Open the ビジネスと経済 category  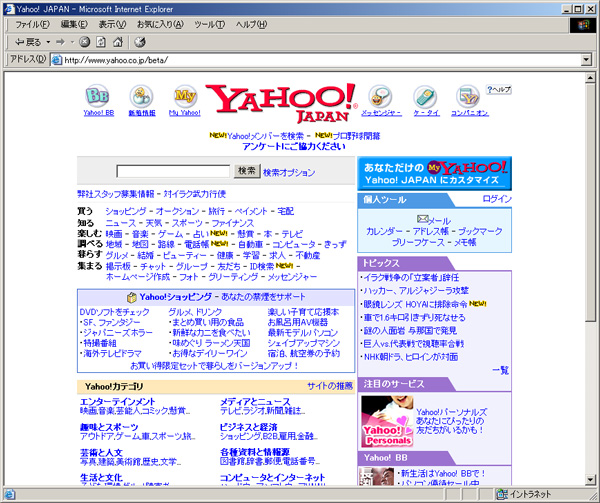click(248, 427)
